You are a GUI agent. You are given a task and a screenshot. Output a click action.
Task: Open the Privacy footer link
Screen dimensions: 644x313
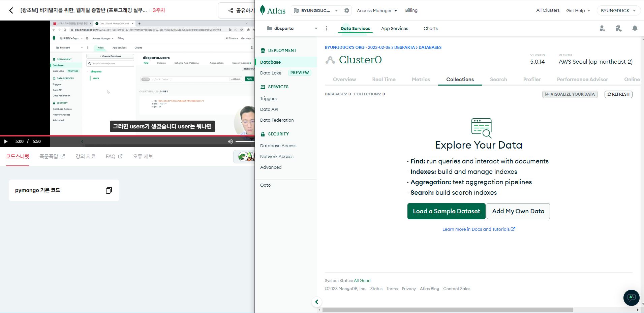(408, 289)
